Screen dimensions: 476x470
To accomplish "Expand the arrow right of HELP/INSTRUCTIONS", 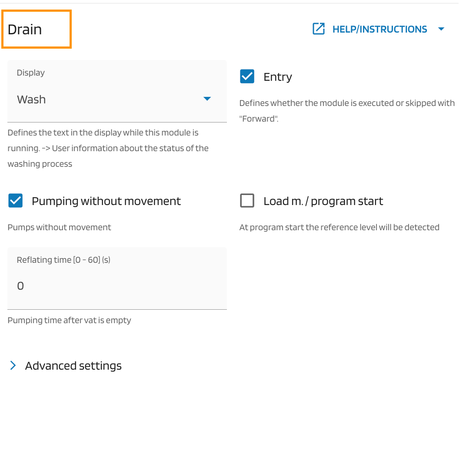I will click(x=441, y=29).
